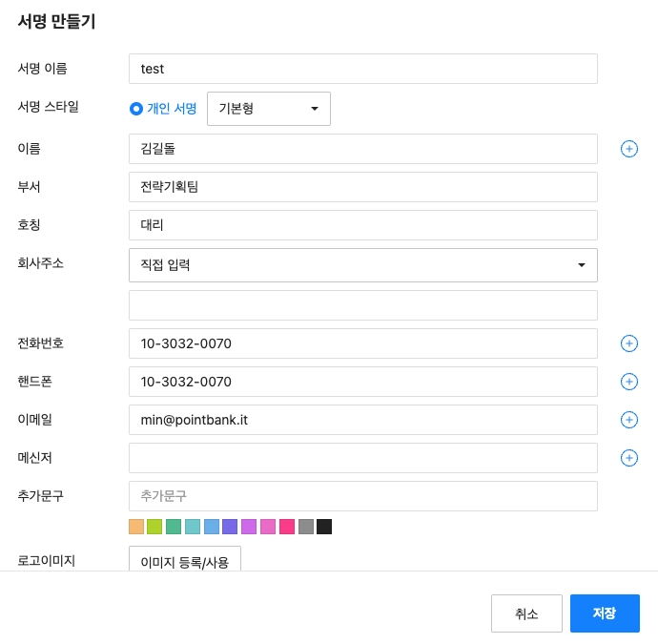
Task: Choose the gray color swatch
Action: pyautogui.click(x=306, y=527)
